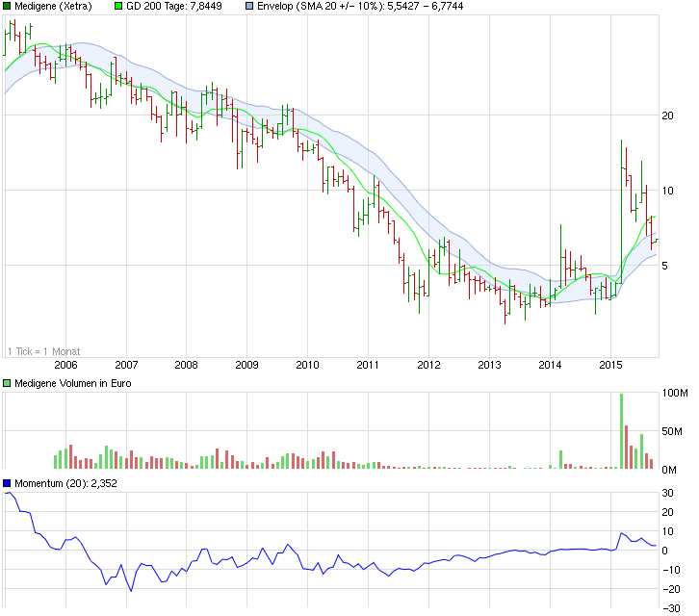The height and width of the screenshot is (616, 699).
Task: Click the 2010 year label on the time axis
Action: (307, 365)
